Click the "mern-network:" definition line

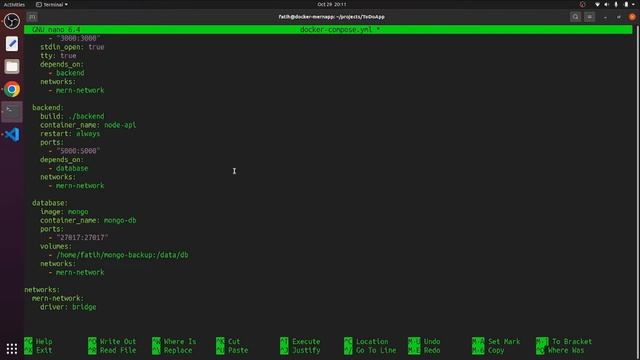(58, 298)
